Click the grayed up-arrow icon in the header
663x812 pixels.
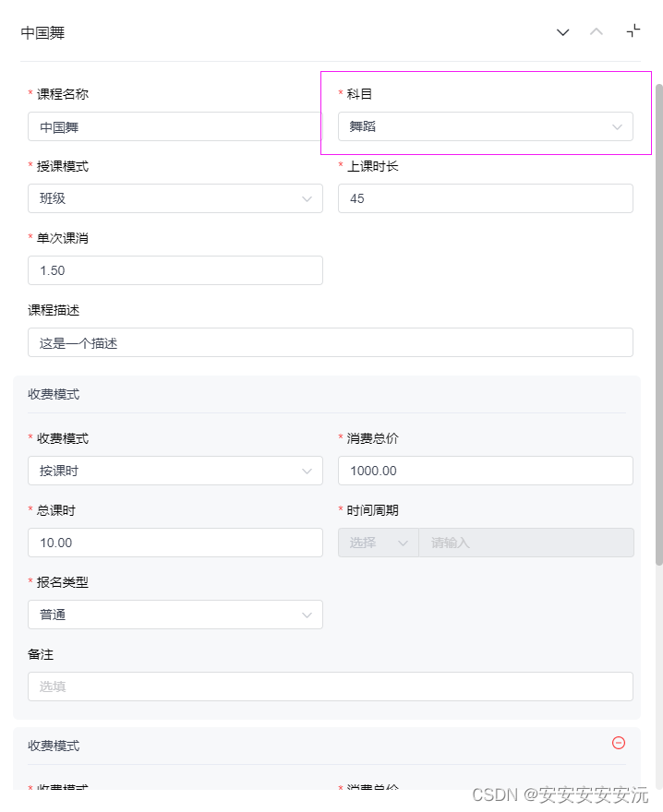pyautogui.click(x=597, y=30)
